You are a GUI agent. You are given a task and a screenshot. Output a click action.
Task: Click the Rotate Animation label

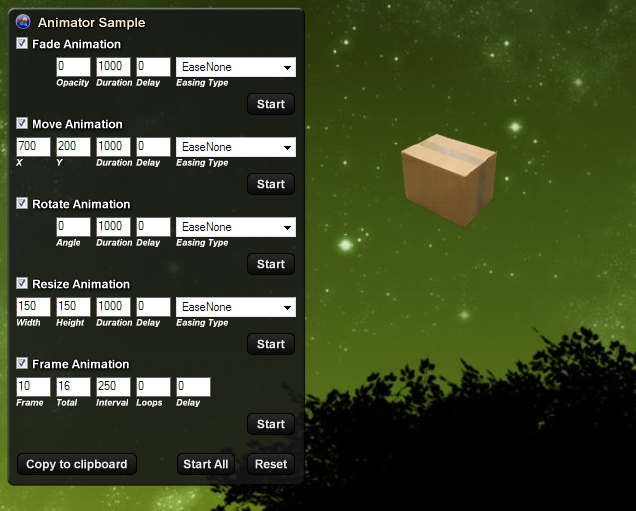(81, 204)
